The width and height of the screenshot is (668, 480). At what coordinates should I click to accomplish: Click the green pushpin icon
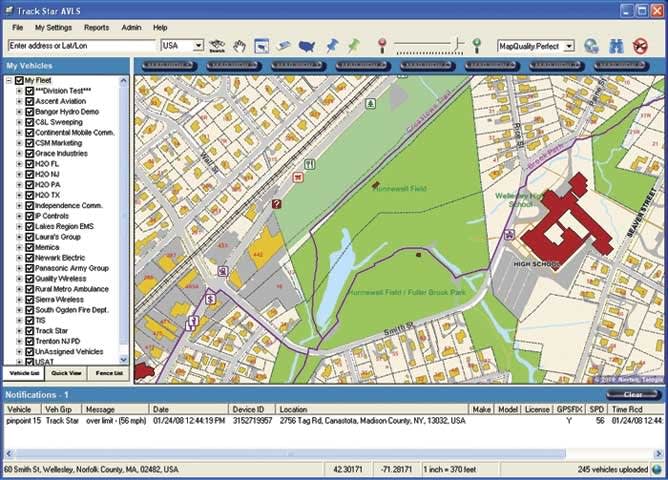pyautogui.click(x=353, y=46)
